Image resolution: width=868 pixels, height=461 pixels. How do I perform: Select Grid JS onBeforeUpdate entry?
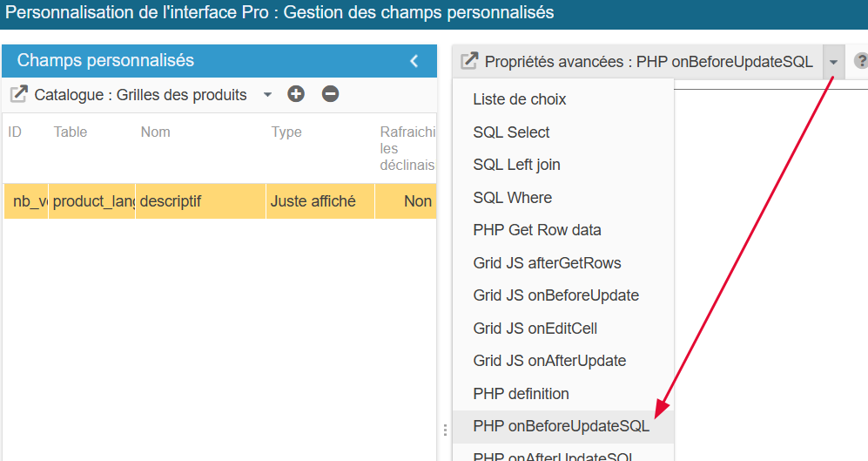click(x=556, y=295)
